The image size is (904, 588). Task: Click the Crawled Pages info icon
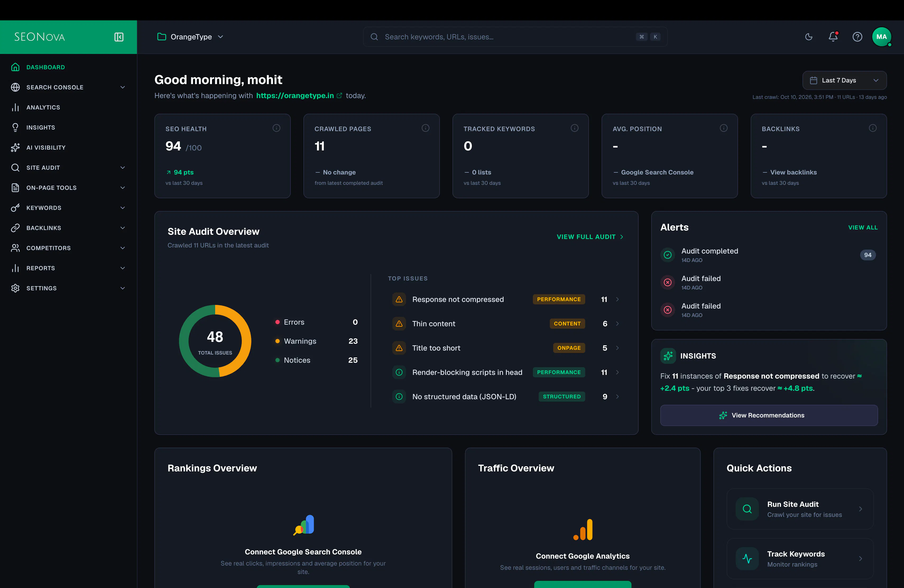(425, 128)
